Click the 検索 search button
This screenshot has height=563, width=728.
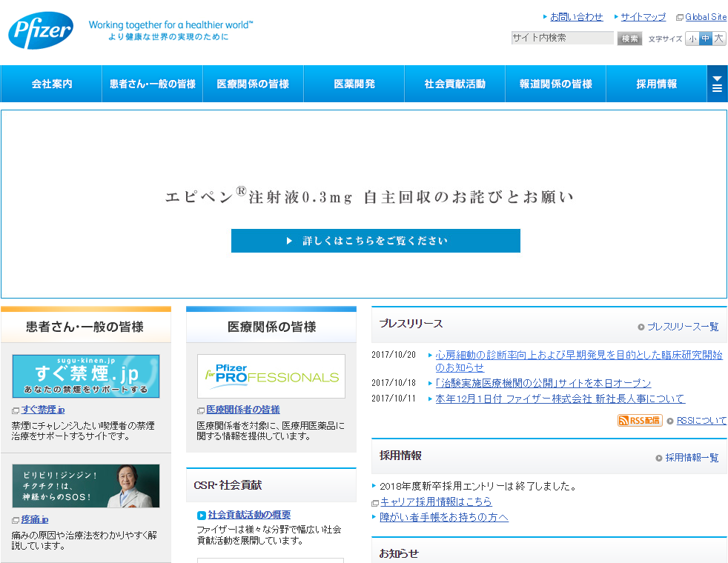629,39
